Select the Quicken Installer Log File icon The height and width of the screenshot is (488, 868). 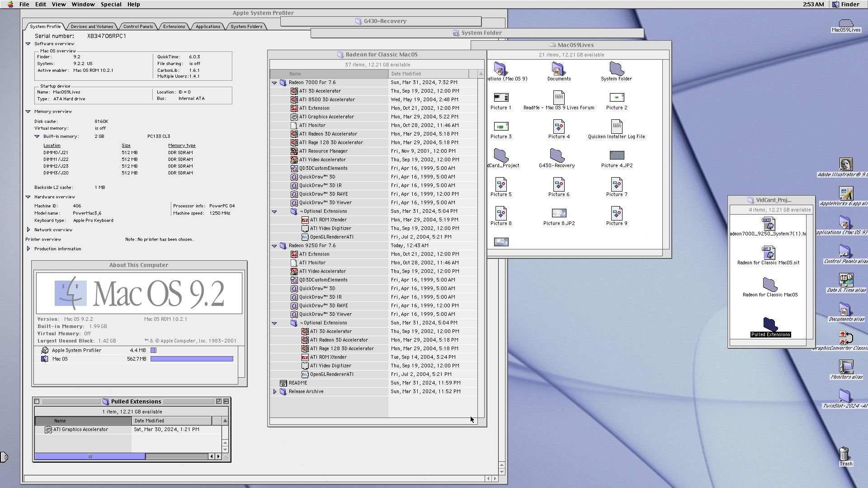point(616,127)
